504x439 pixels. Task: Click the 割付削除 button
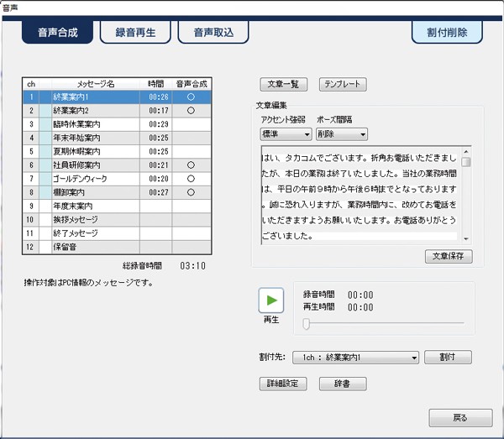pos(447,33)
